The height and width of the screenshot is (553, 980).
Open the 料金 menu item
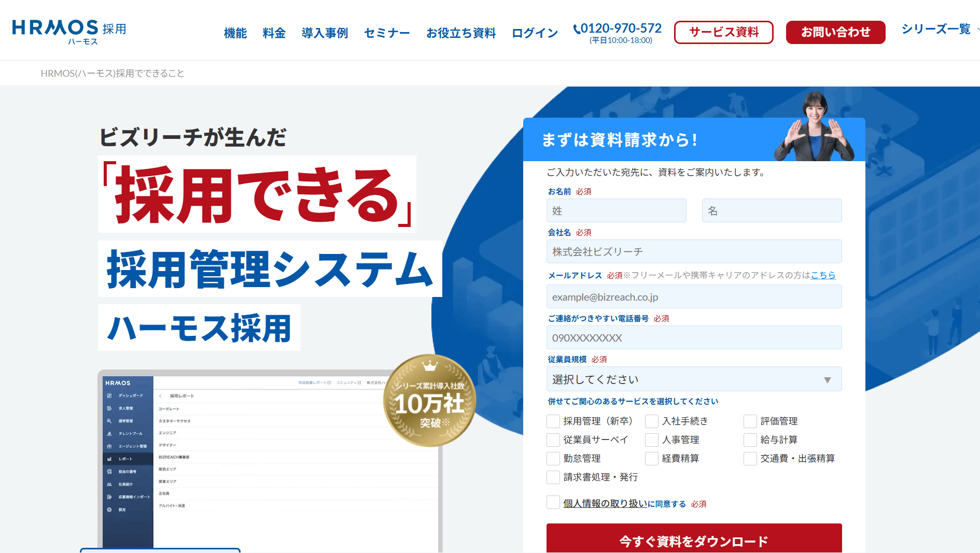274,33
